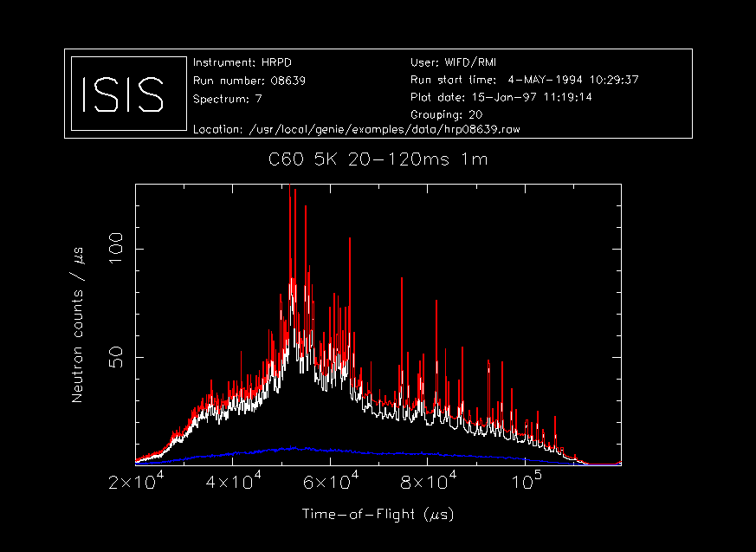Click the "Neutron counts / µs" axis label

coord(78,325)
